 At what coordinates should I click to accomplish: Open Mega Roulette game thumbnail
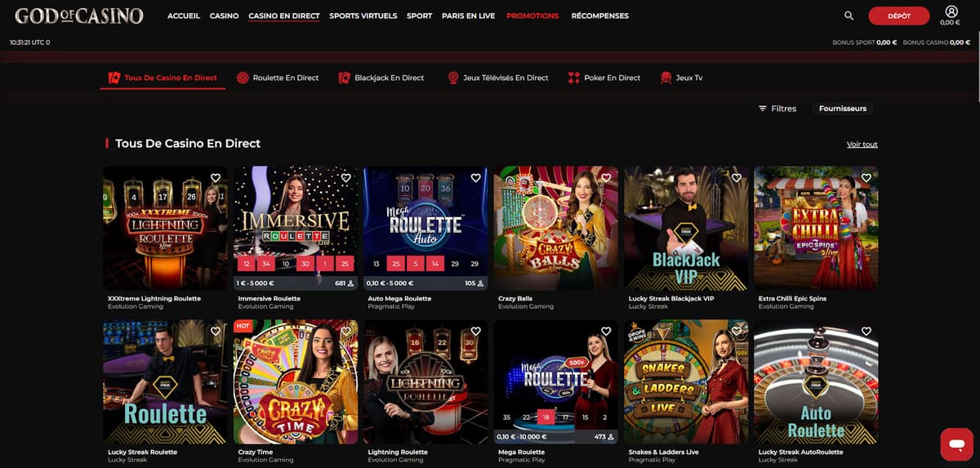556,382
